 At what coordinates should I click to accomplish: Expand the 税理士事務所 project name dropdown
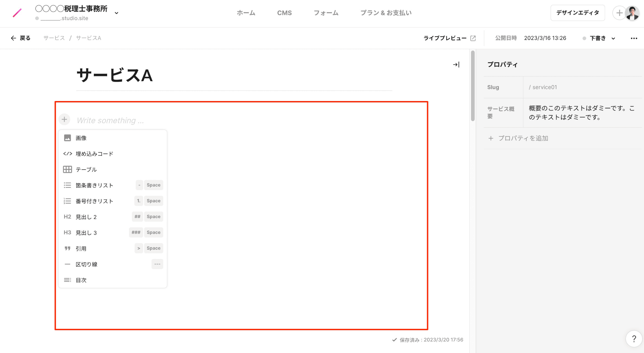pos(116,13)
